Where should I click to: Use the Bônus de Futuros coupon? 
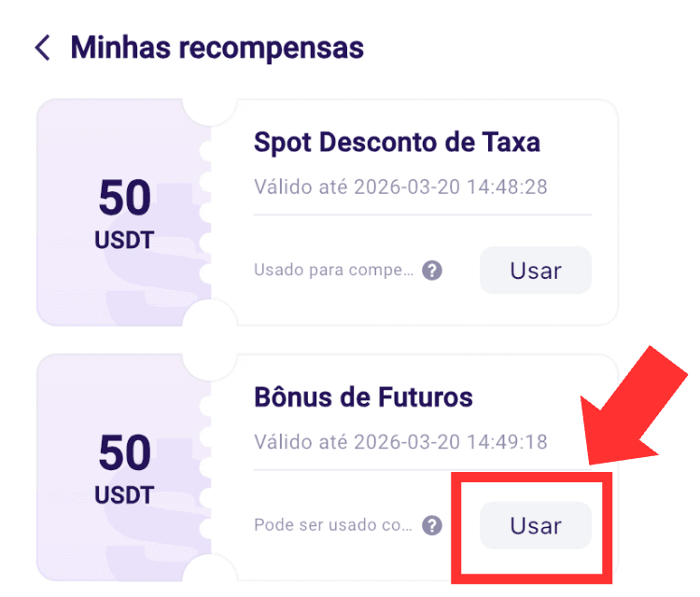[536, 525]
